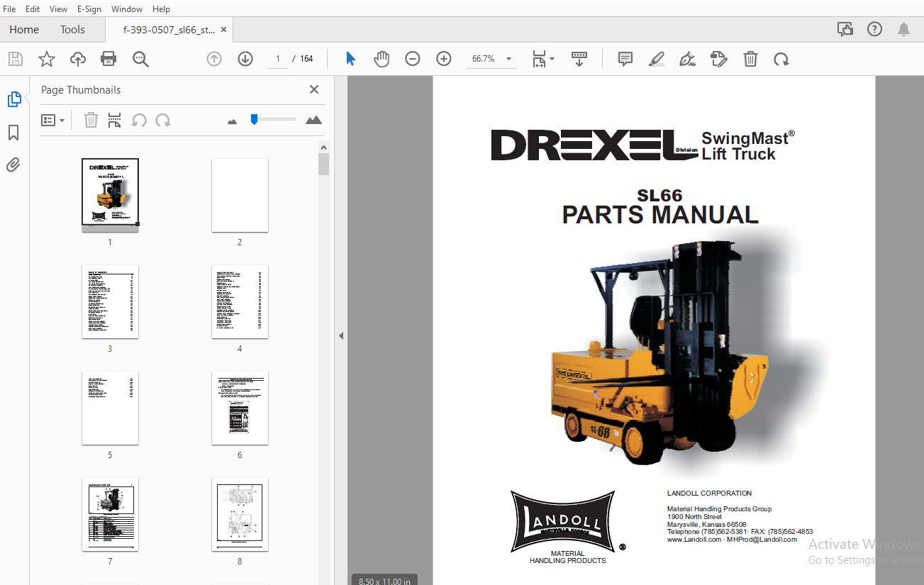Open the scrolling mode tool

[579, 59]
